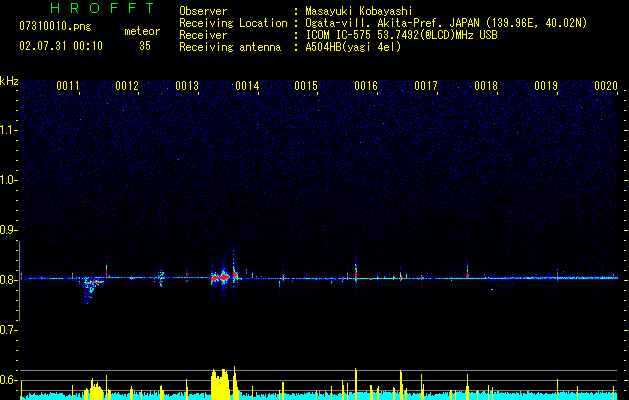Screen dimensions: 629x400
Task: Click the observer name Masayuki Kobayashi
Action: click(x=359, y=11)
